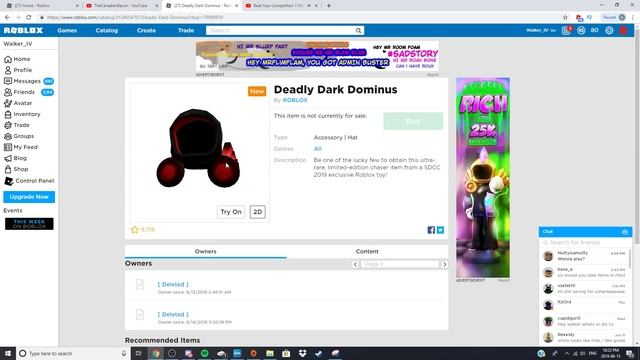Viewport: 640px width, 360px height.
Task: Bookmark page with star icon in address bar
Action: tap(565, 18)
